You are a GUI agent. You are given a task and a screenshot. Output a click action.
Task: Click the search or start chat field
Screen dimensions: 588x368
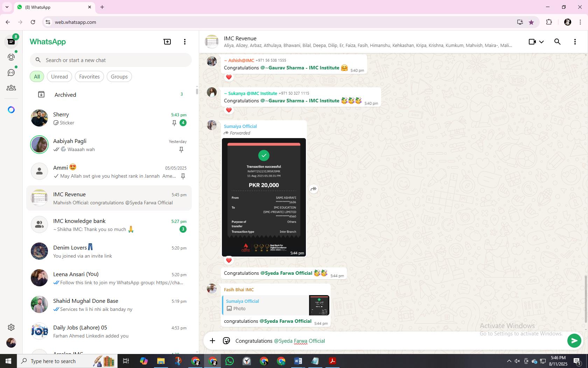pos(111,60)
